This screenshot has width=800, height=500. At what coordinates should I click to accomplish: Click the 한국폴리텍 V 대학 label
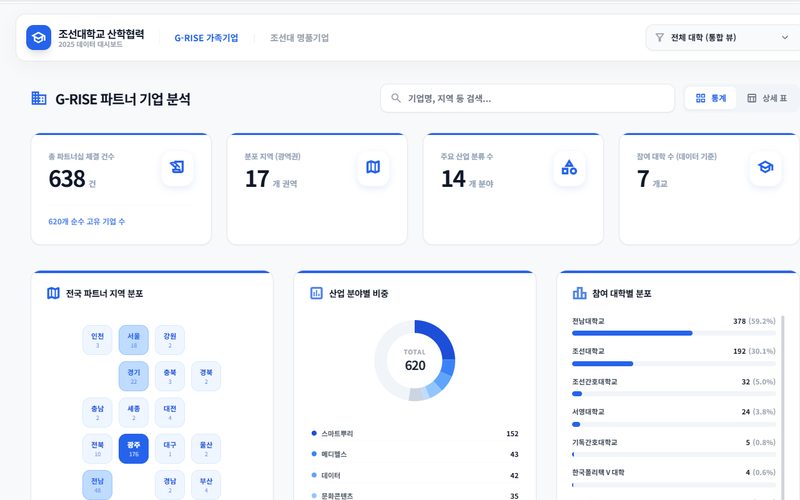(x=598, y=472)
